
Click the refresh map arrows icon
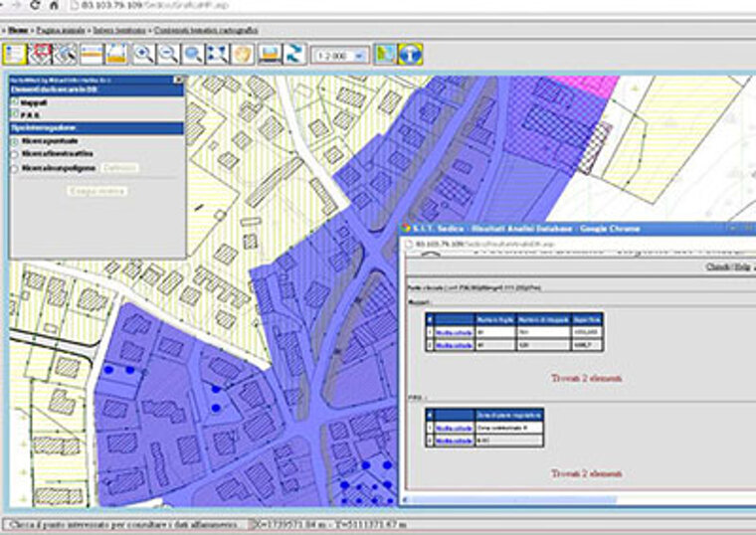click(293, 55)
